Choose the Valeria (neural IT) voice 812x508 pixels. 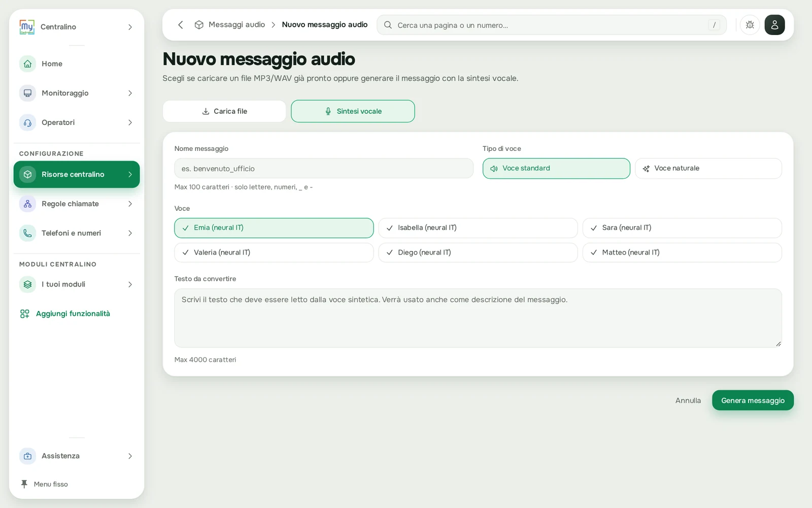click(x=274, y=252)
